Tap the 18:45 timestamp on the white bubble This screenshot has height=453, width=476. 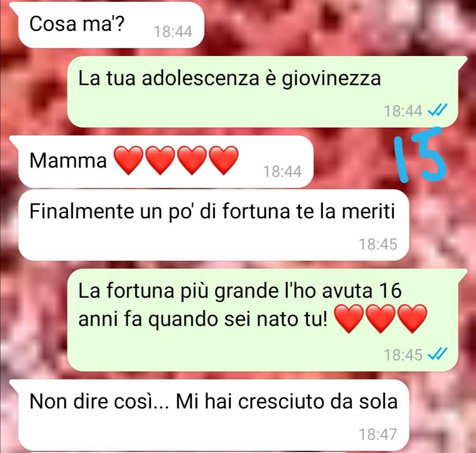pyautogui.click(x=378, y=244)
